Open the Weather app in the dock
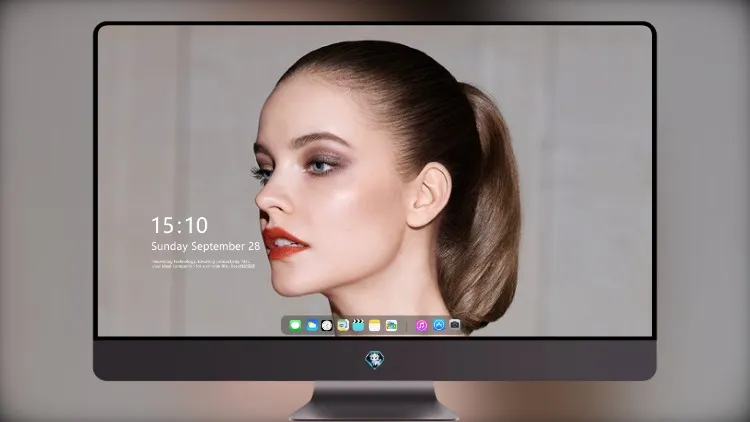 point(311,326)
